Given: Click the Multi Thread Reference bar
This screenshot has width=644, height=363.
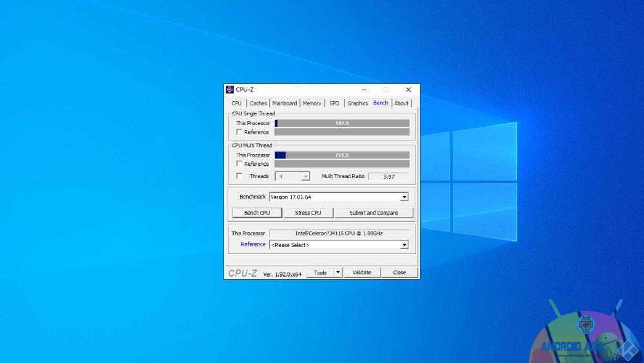Looking at the screenshot, I should pos(342,164).
